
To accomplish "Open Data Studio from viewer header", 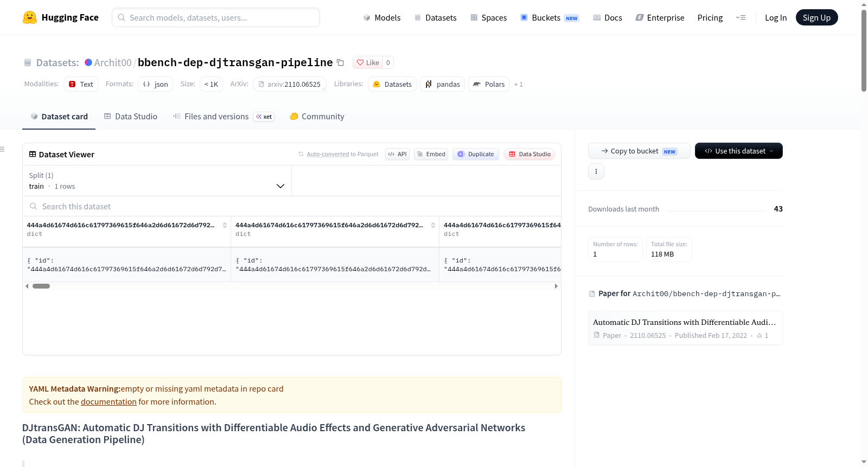I will coord(529,154).
